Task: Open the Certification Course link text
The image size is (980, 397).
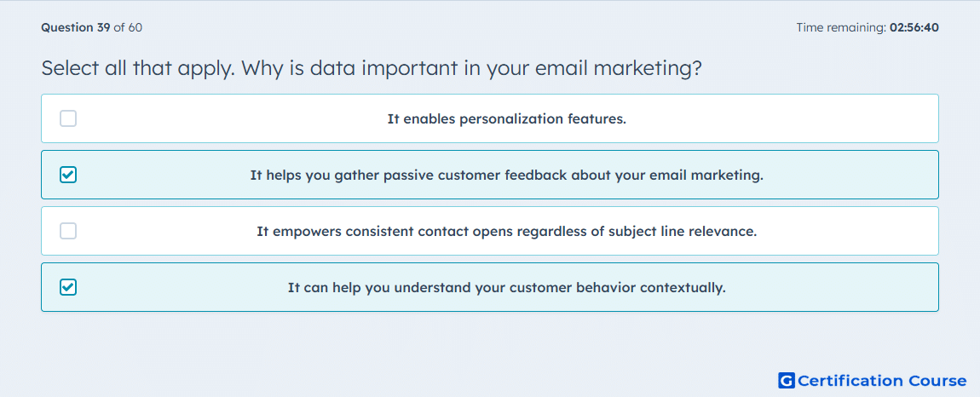Action: tap(882, 380)
